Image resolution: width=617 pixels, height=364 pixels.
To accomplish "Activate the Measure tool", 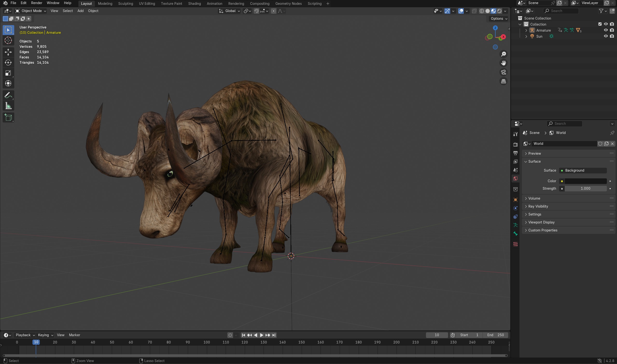I will (8, 106).
